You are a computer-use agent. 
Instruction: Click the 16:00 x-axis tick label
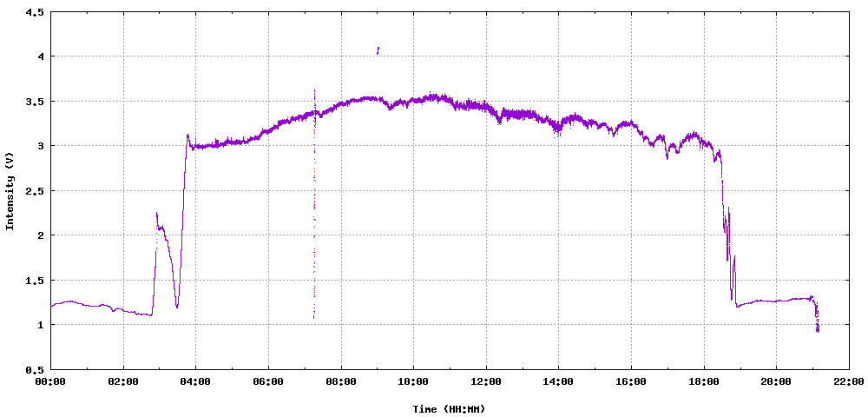pyautogui.click(x=631, y=381)
